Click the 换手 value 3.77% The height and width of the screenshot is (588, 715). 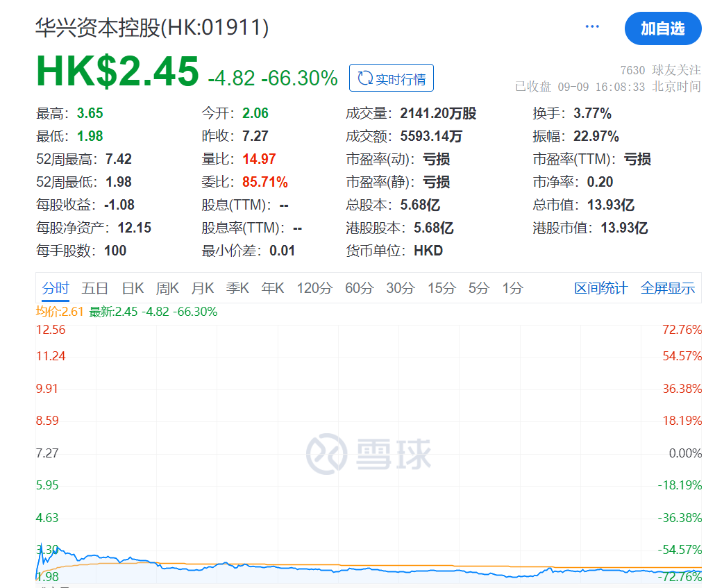(592, 113)
